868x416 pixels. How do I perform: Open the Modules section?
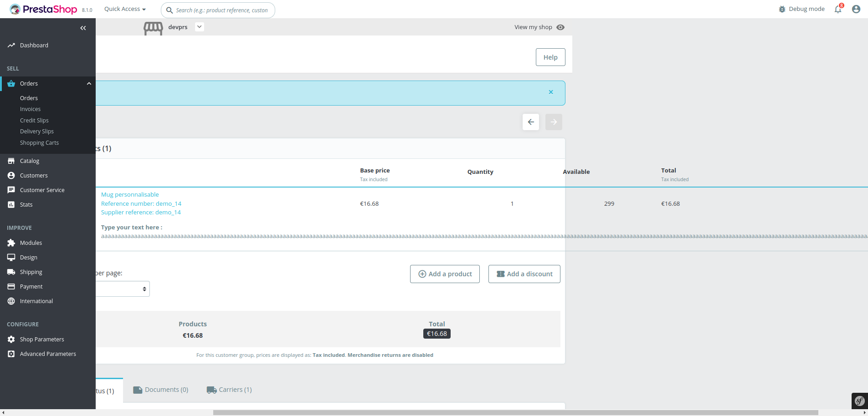coord(30,243)
